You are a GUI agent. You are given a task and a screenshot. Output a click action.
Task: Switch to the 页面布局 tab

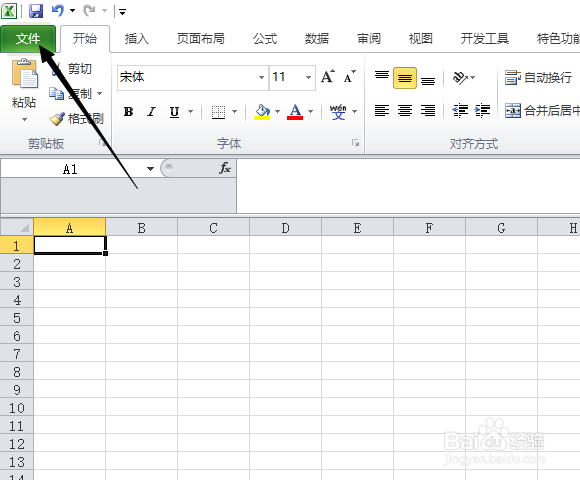[x=200, y=38]
